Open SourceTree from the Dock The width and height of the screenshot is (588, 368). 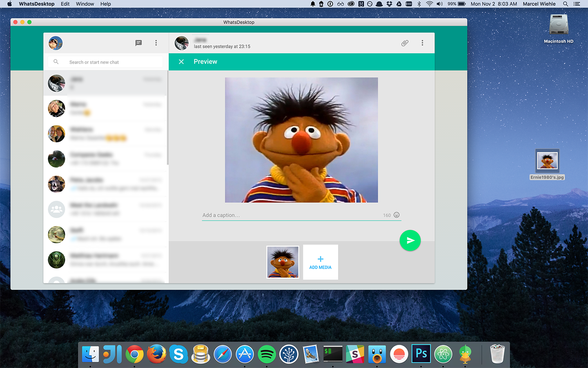[289, 354]
